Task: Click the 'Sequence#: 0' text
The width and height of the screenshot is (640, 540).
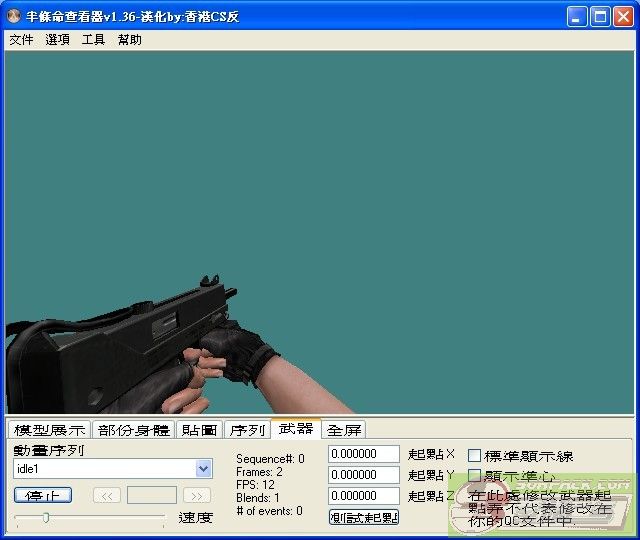Action: 270,459
